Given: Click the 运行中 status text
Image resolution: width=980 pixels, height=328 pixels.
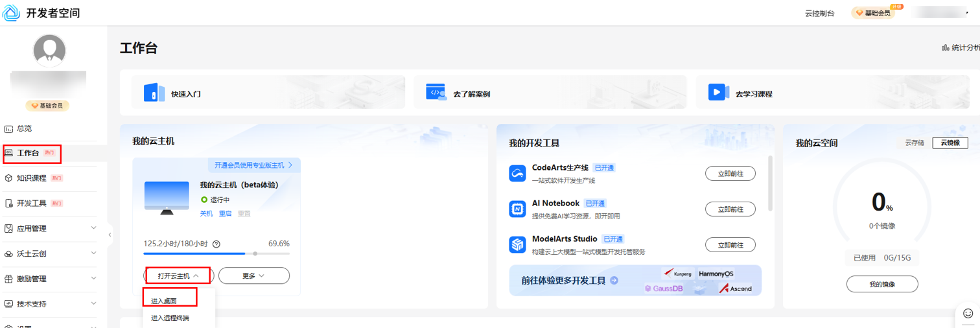Looking at the screenshot, I should tap(220, 200).
